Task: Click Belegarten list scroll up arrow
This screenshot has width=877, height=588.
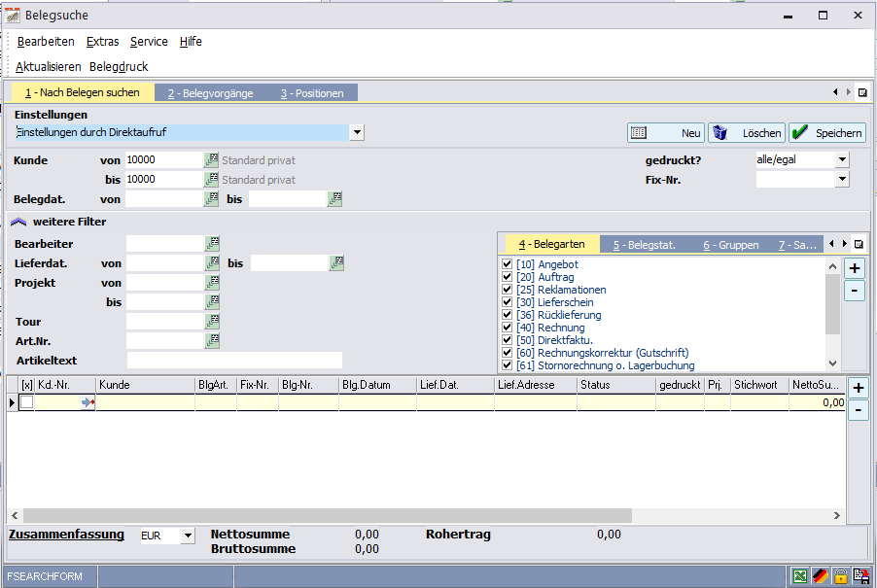Action: tap(833, 266)
